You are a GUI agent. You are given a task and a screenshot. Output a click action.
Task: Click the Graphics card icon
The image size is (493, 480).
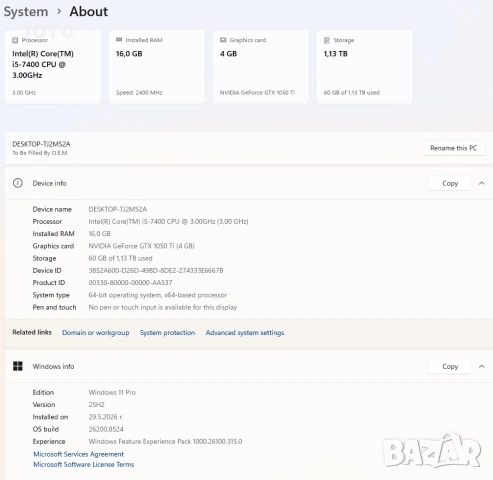coord(223,40)
